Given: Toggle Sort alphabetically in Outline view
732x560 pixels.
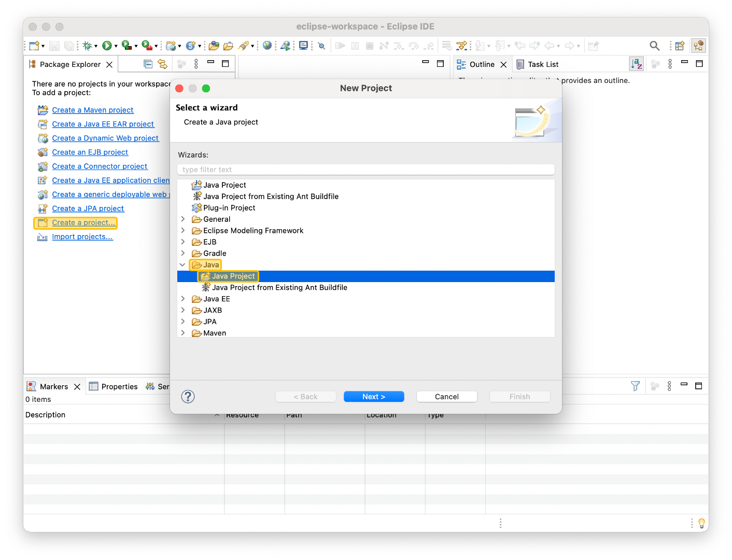Looking at the screenshot, I should pos(636,64).
